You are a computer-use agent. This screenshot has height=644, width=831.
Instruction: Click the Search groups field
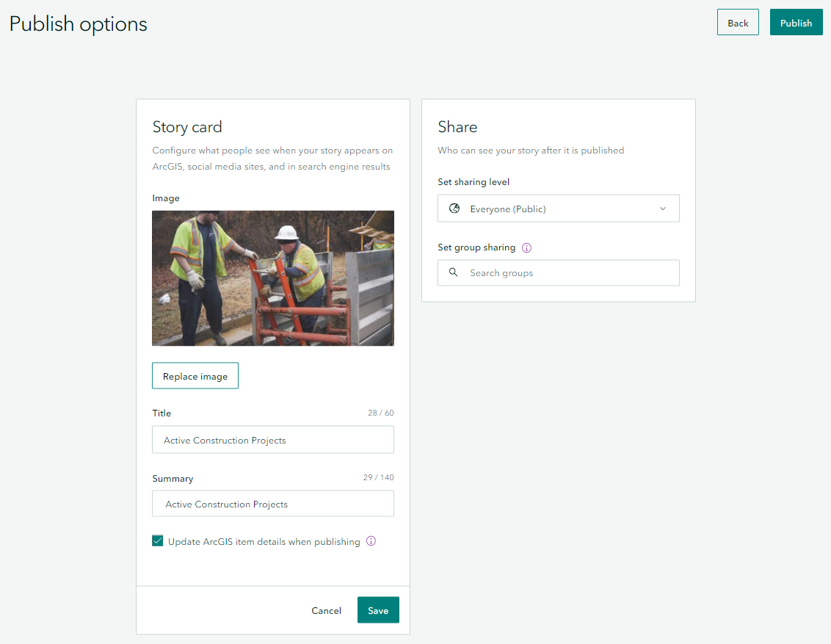pos(565,273)
